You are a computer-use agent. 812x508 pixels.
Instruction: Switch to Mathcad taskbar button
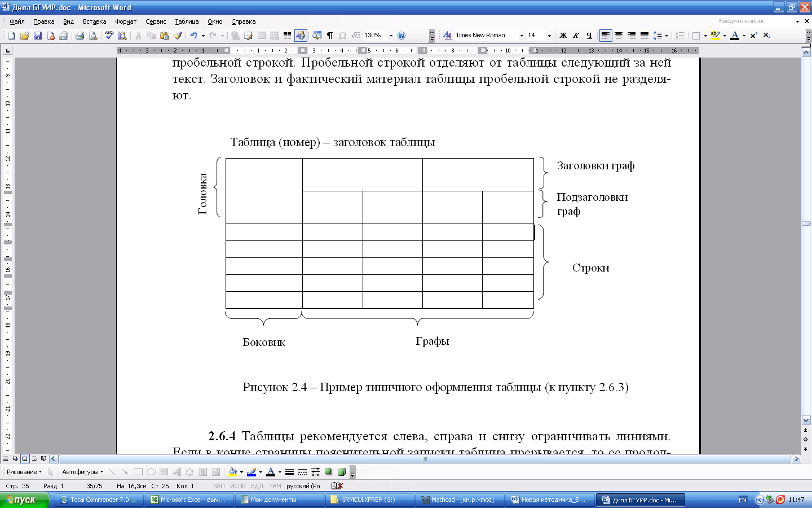pyautogui.click(x=459, y=500)
